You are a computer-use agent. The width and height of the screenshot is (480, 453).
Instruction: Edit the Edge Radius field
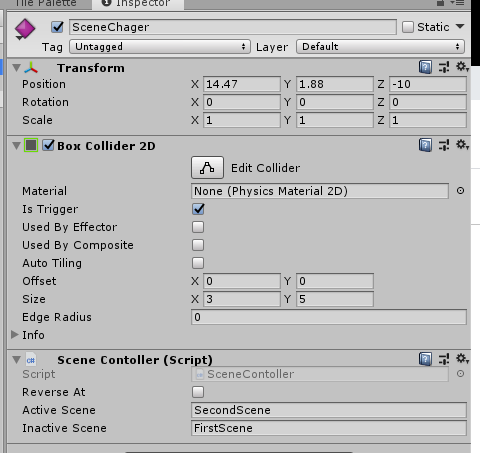pos(329,317)
